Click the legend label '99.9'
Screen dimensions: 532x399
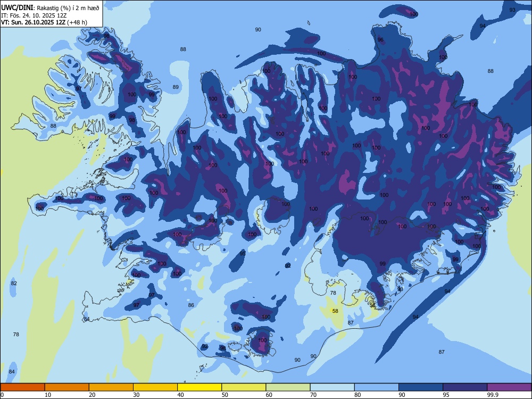tap(493, 395)
